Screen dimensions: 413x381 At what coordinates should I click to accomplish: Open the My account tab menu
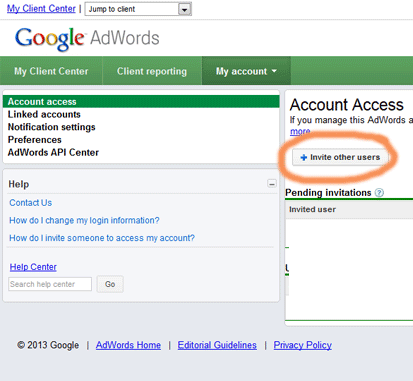[x=246, y=71]
